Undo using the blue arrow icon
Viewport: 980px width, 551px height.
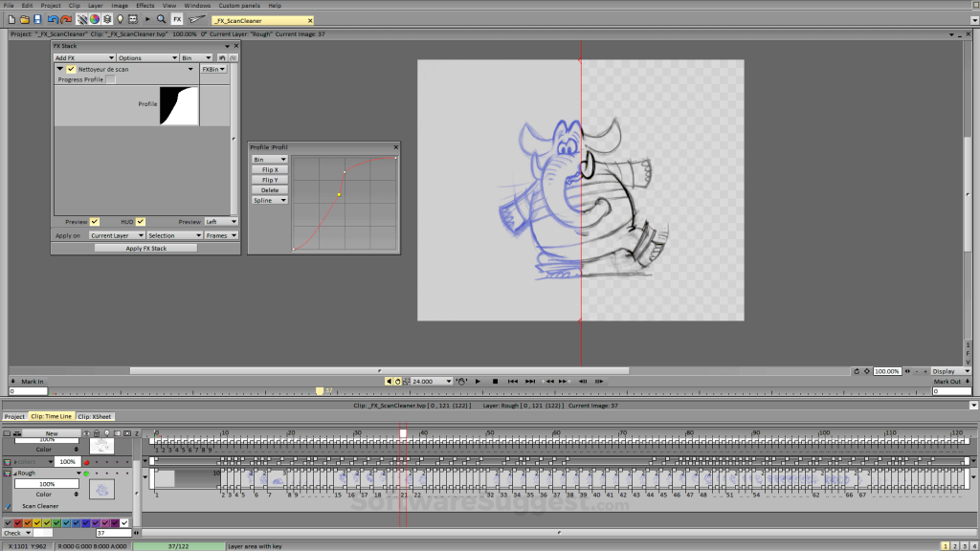click(53, 19)
